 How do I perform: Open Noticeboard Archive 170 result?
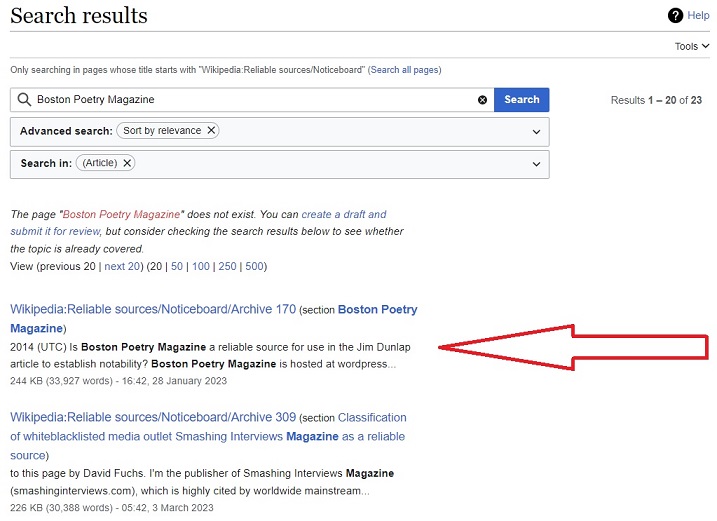click(x=153, y=309)
